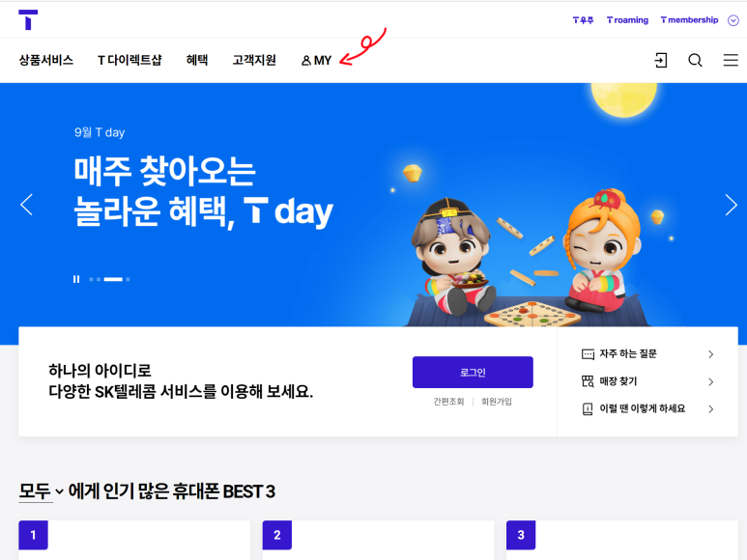Pause the banner slideshow
The image size is (747, 560).
(x=76, y=279)
